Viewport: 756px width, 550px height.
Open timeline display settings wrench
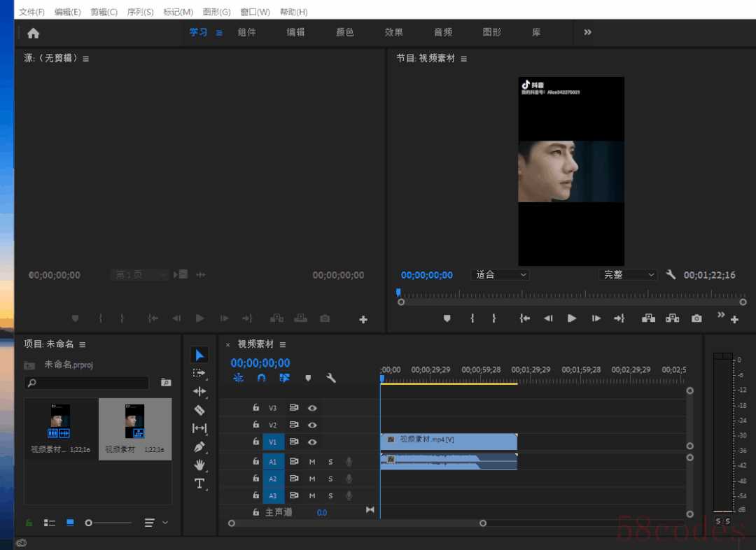[x=330, y=378]
